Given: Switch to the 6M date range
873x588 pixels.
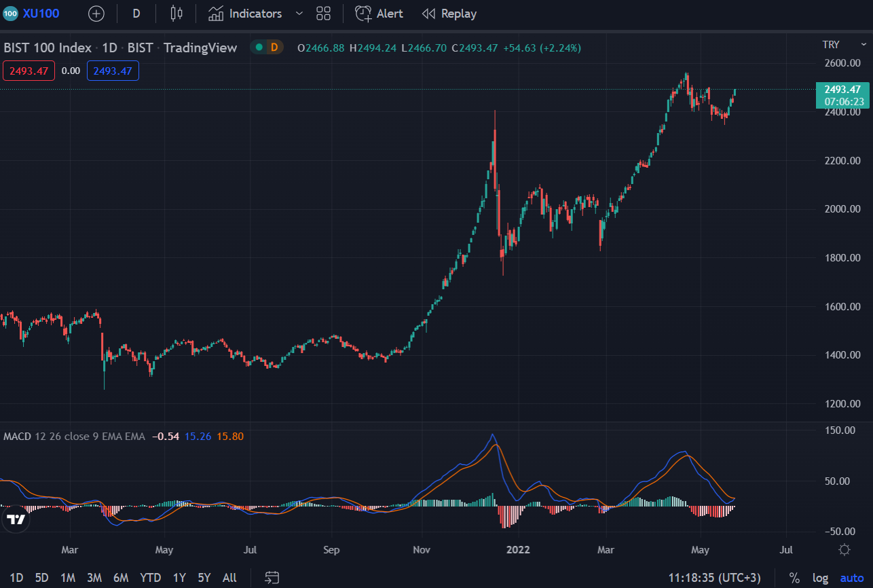Looking at the screenshot, I should point(121,578).
